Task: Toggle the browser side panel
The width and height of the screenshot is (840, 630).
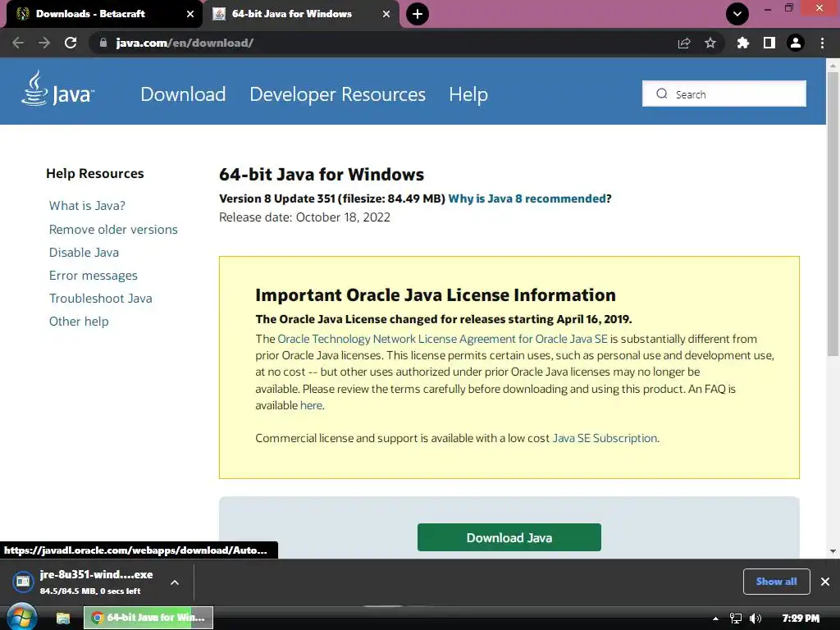Action: point(769,43)
